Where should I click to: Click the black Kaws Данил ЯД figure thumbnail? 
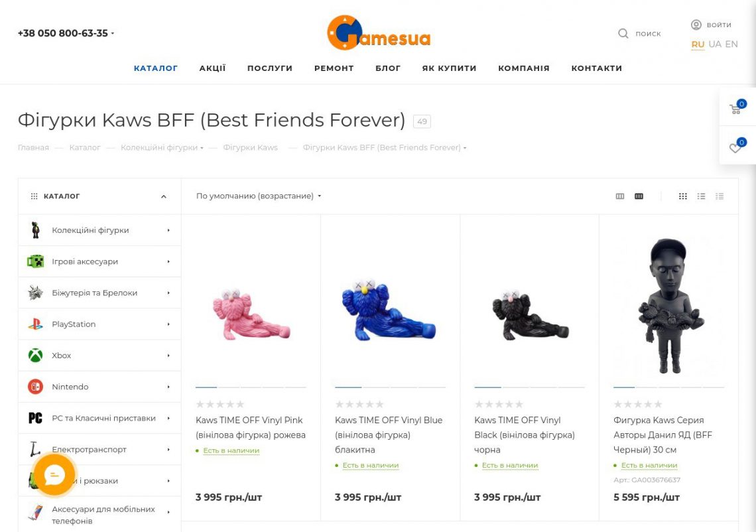click(x=668, y=305)
